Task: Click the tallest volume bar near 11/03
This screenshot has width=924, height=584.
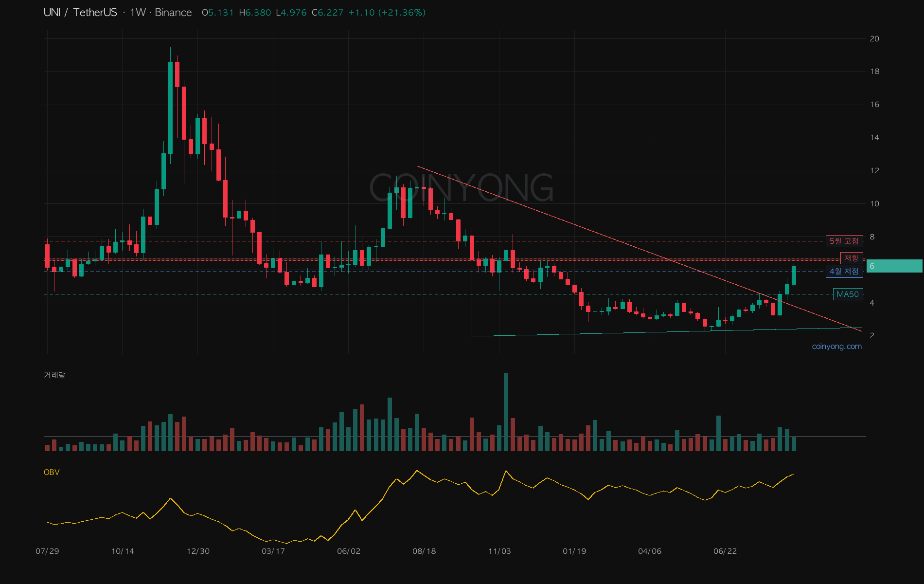Action: (506, 412)
